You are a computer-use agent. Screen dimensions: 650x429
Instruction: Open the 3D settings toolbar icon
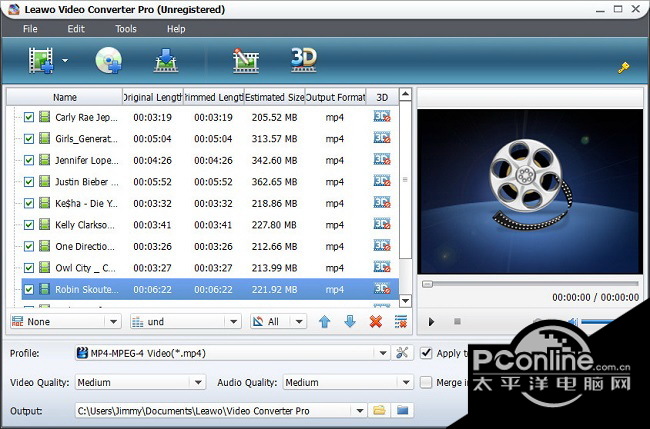[303, 60]
